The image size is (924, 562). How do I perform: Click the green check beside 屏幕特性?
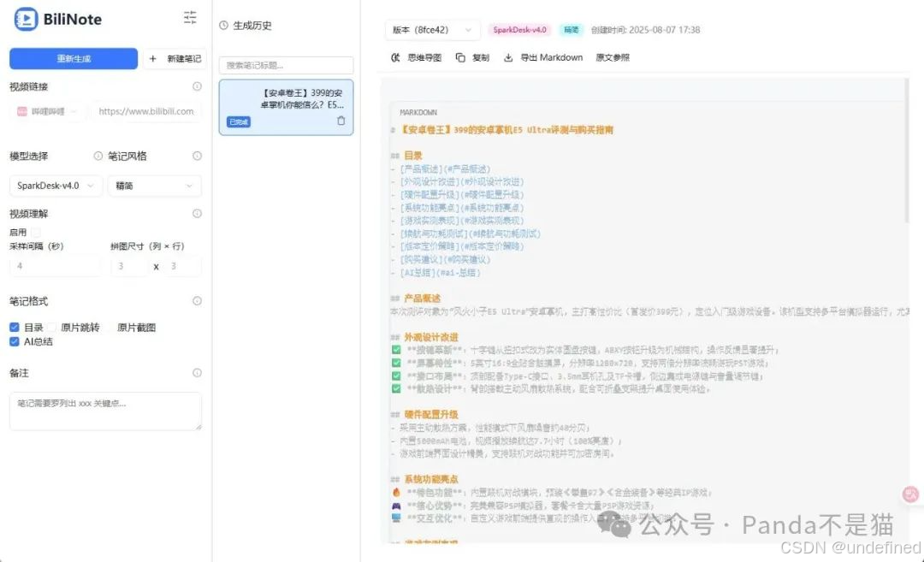(x=396, y=363)
